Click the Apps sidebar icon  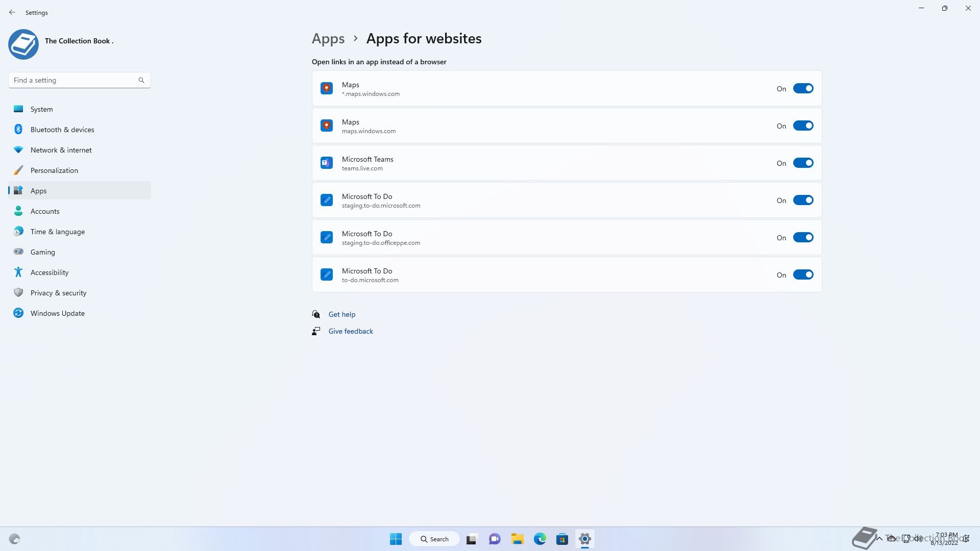point(18,191)
